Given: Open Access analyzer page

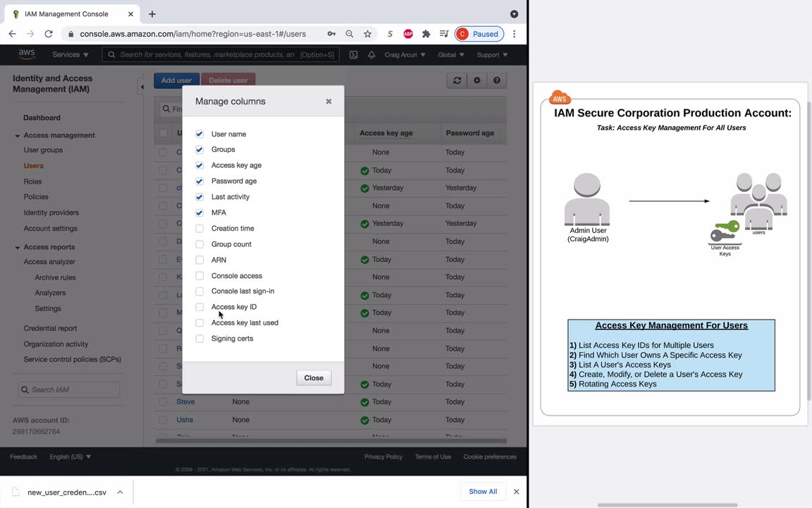Looking at the screenshot, I should click(49, 262).
